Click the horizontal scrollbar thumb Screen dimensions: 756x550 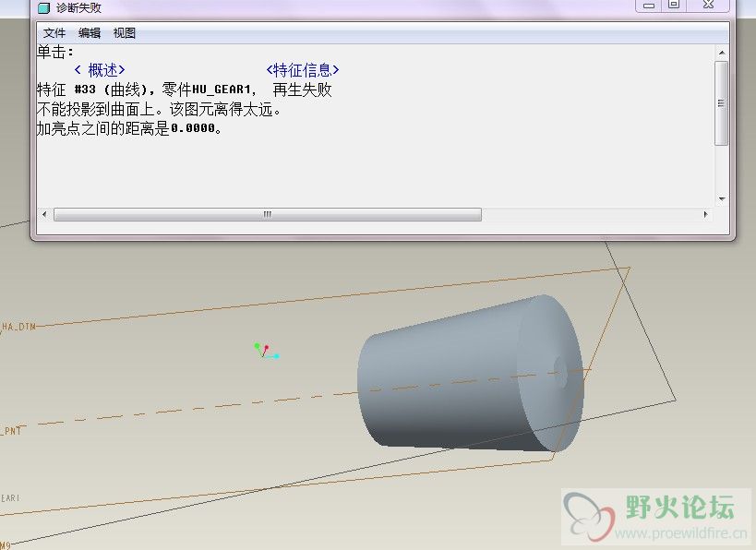point(268,214)
